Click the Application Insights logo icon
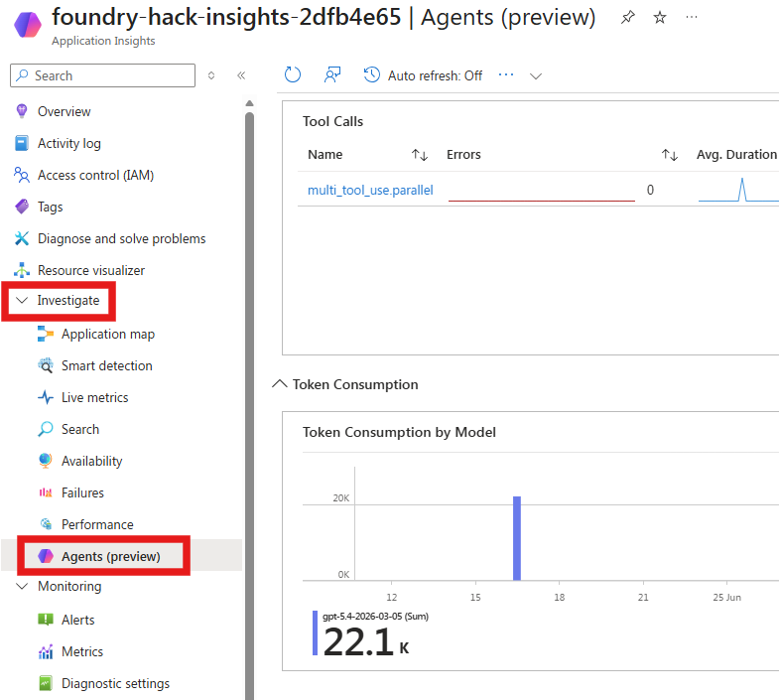779x700 pixels. [28, 25]
